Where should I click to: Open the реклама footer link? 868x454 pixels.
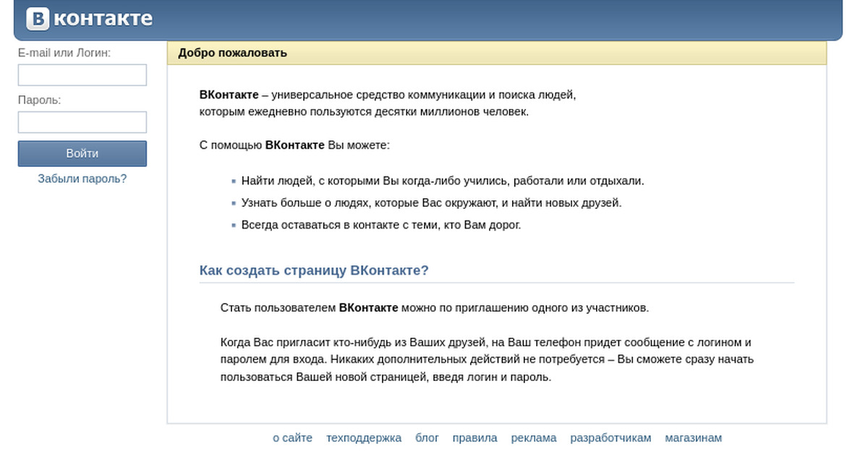pos(534,438)
